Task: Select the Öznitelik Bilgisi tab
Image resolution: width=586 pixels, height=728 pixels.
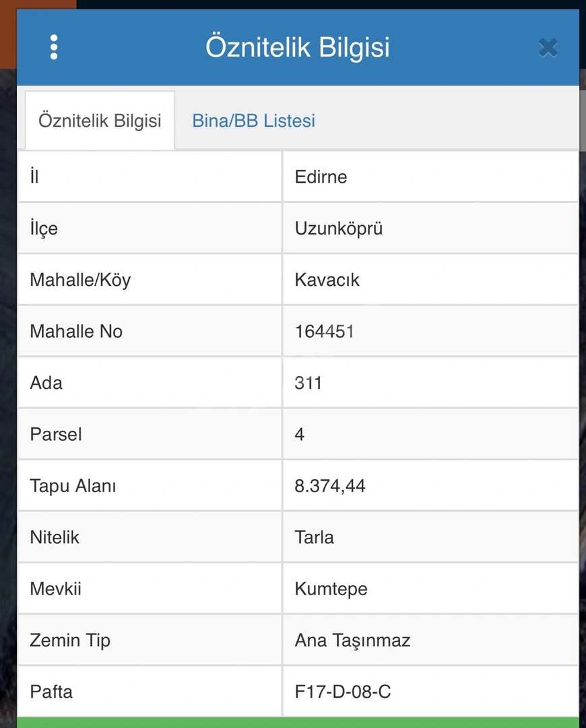Action: pos(100,121)
